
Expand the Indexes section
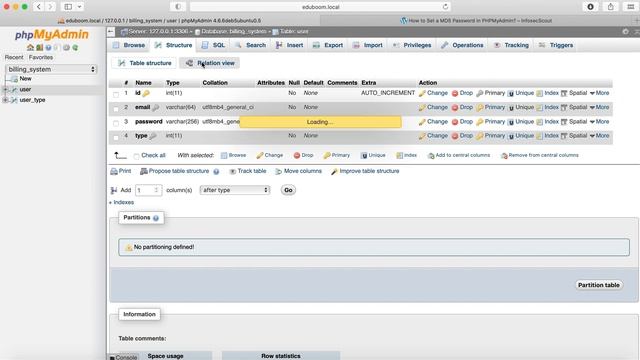[x=121, y=202]
